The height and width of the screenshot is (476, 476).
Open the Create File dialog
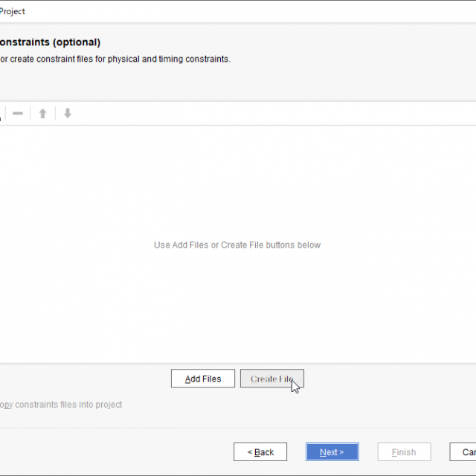tap(271, 379)
